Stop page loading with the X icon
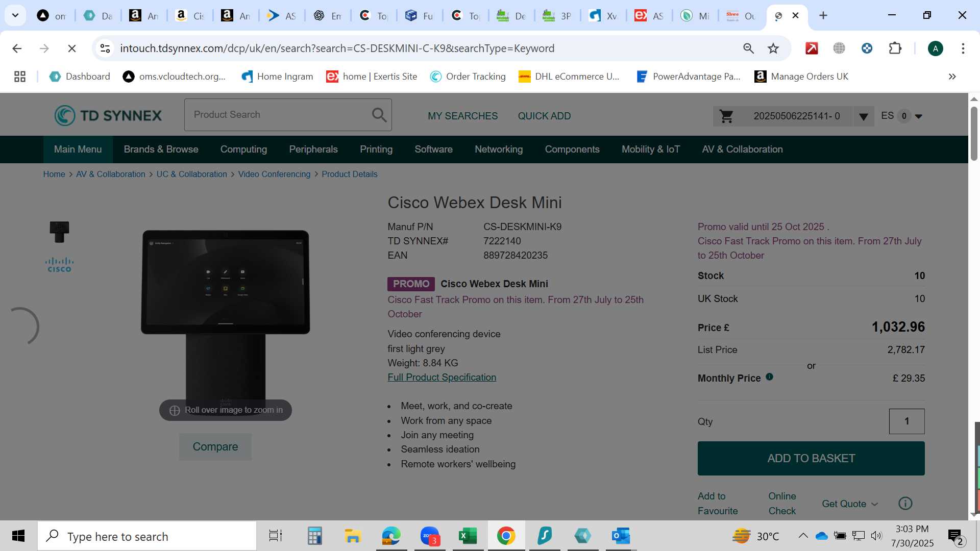This screenshot has height=551, width=980. click(x=72, y=48)
